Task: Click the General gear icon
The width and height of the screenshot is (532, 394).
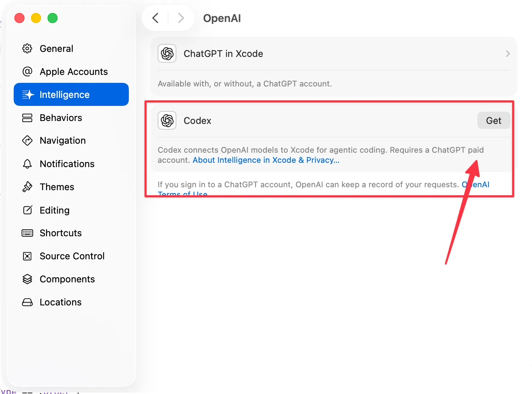Action: click(x=27, y=49)
